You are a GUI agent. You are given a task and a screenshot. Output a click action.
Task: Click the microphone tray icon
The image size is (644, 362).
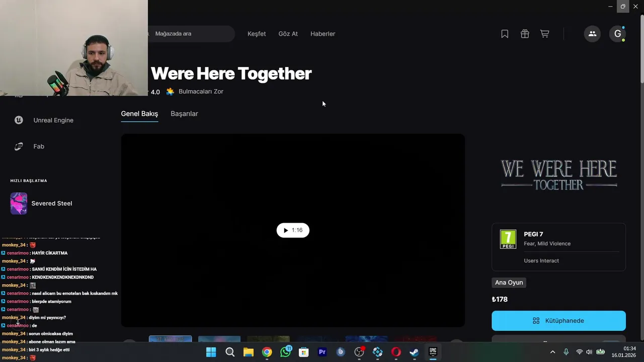coord(566,352)
